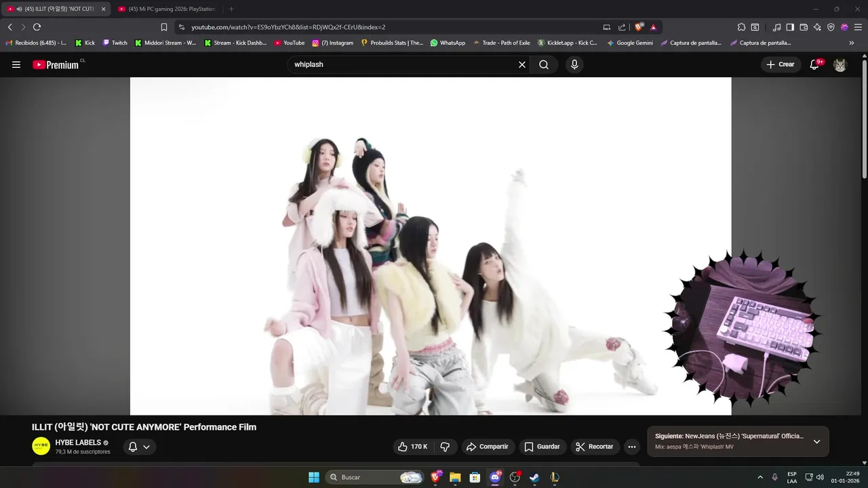This screenshot has width=868, height=488.
Task: Expand the Siguiente playlist panel chevron
Action: [816, 441]
